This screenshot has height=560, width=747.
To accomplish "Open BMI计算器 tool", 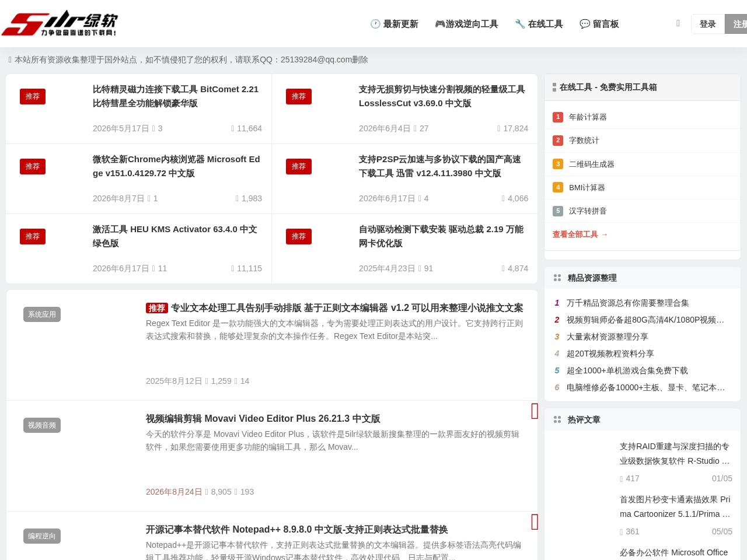I will pos(587,188).
